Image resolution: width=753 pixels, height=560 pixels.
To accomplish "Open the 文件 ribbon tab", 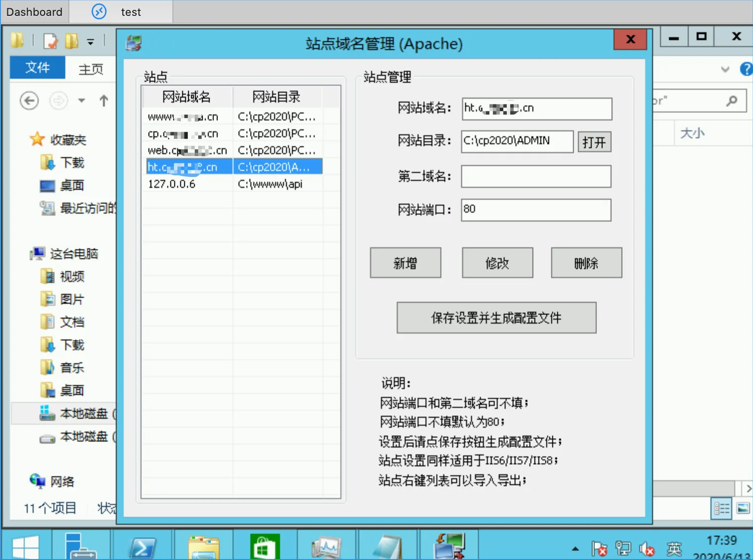I will pos(38,68).
